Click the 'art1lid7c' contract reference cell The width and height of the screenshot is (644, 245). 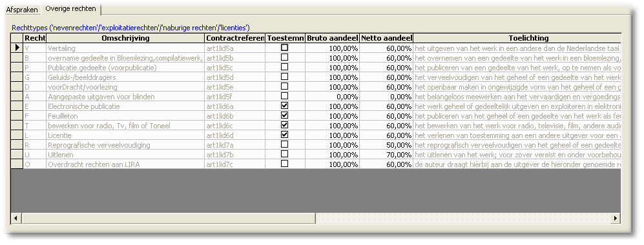[235, 164]
